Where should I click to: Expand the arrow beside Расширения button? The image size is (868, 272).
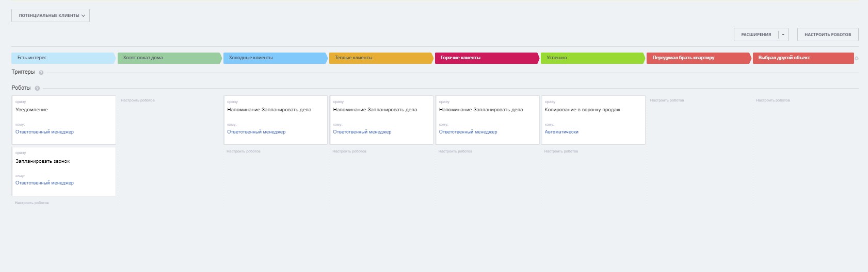point(783,35)
